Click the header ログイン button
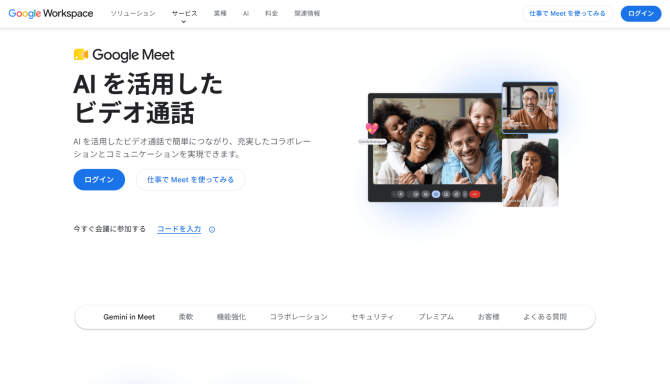The height and width of the screenshot is (384, 670). pyautogui.click(x=641, y=14)
